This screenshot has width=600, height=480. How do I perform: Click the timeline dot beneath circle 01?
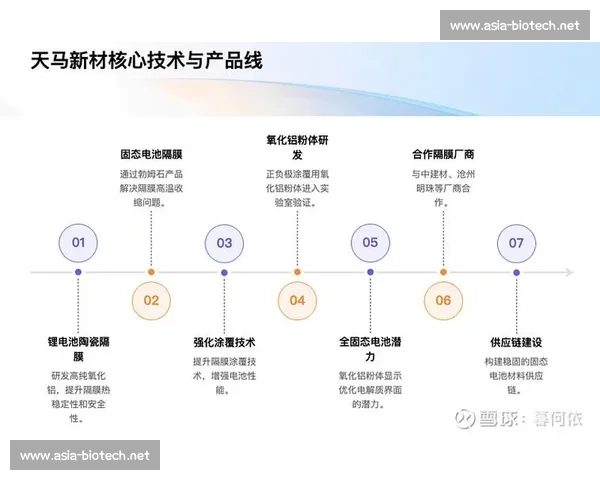click(78, 272)
